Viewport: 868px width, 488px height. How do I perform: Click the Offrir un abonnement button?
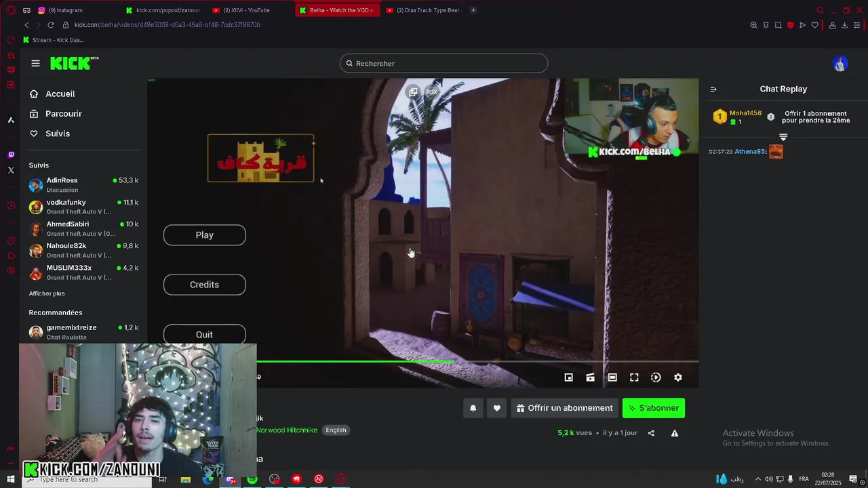pos(565,408)
